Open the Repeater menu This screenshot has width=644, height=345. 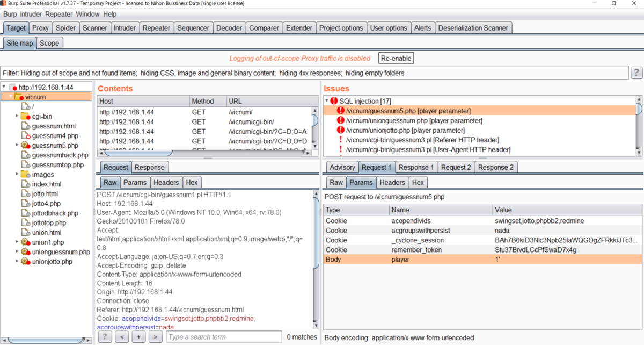tap(59, 14)
